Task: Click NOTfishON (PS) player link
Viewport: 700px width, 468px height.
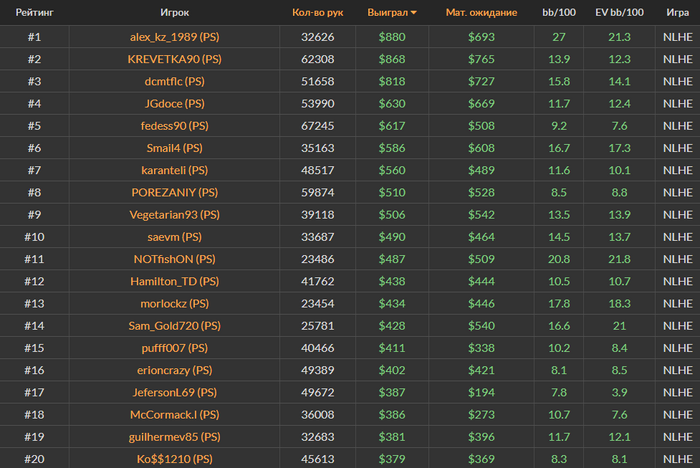Action: (x=175, y=259)
